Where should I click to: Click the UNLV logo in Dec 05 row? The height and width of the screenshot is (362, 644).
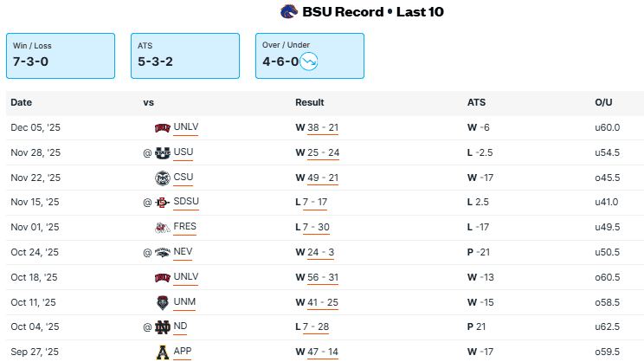(x=162, y=128)
